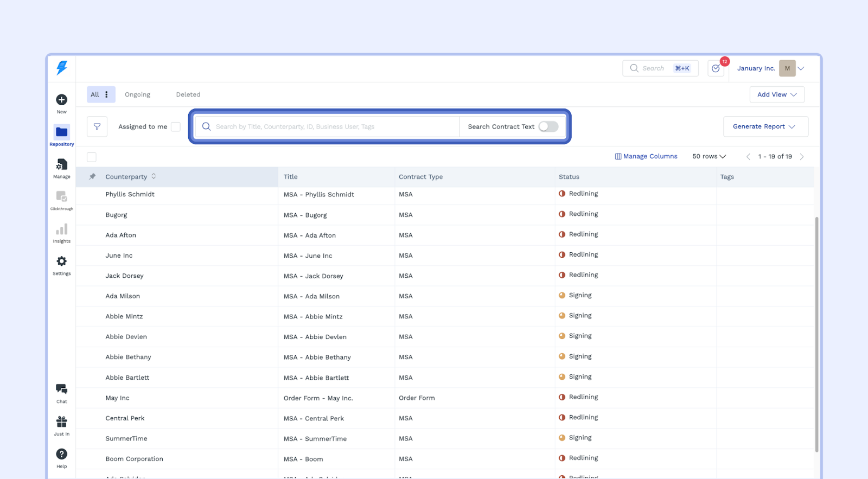This screenshot has height=479, width=868.
Task: Click the contract search input field
Action: pyautogui.click(x=331, y=126)
